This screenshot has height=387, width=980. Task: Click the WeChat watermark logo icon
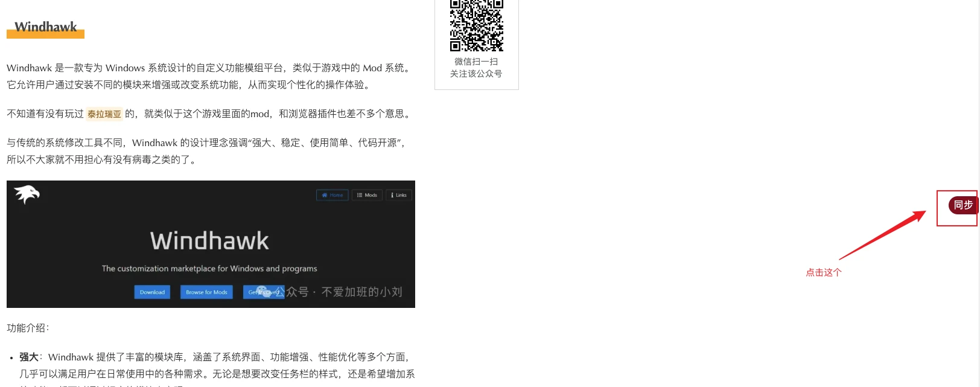coord(263,292)
